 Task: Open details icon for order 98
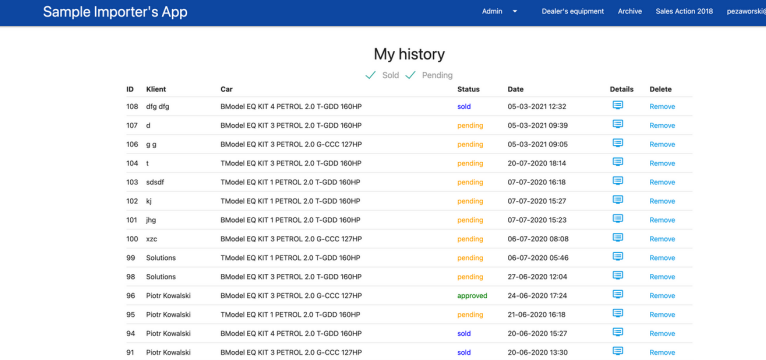pos(617,275)
